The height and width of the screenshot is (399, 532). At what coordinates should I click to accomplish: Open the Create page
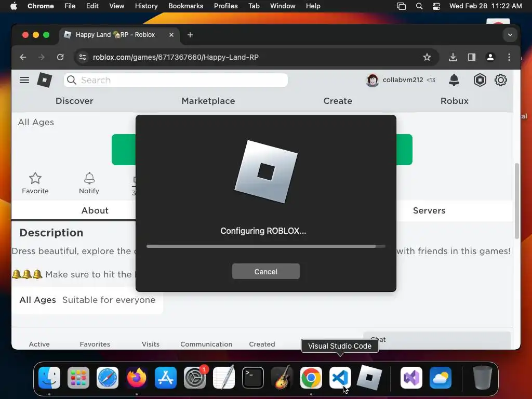(338, 101)
